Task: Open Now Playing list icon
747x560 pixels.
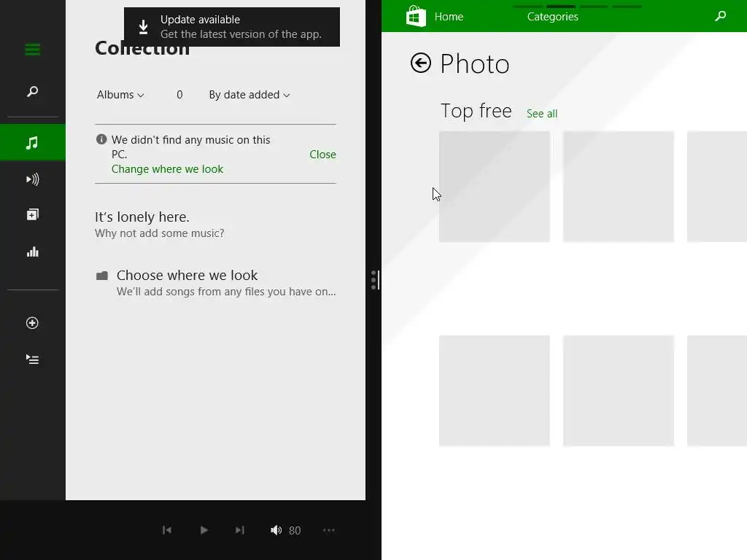Action: click(32, 359)
